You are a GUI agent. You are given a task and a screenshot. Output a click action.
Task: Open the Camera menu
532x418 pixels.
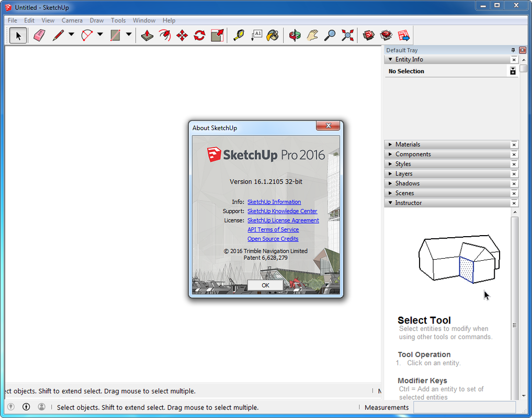(x=72, y=20)
